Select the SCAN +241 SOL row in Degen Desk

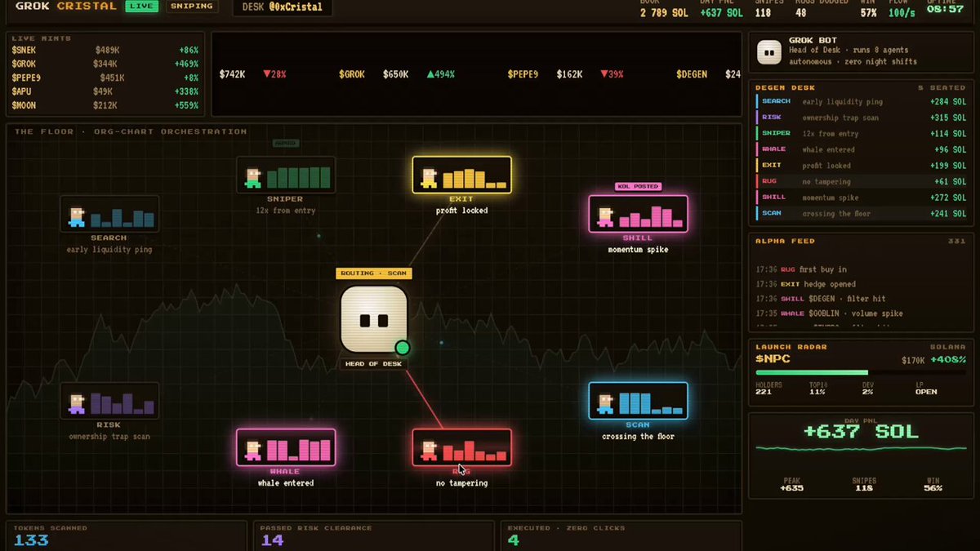pos(861,213)
